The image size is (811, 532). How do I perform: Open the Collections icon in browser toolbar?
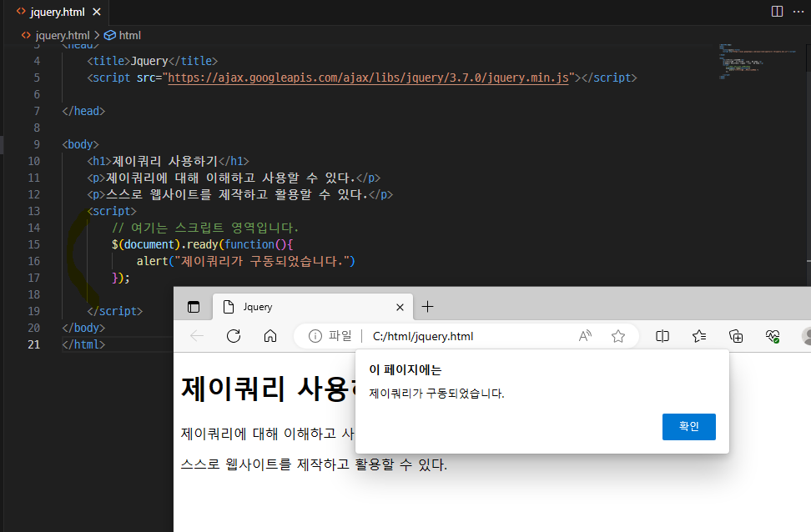(736, 336)
